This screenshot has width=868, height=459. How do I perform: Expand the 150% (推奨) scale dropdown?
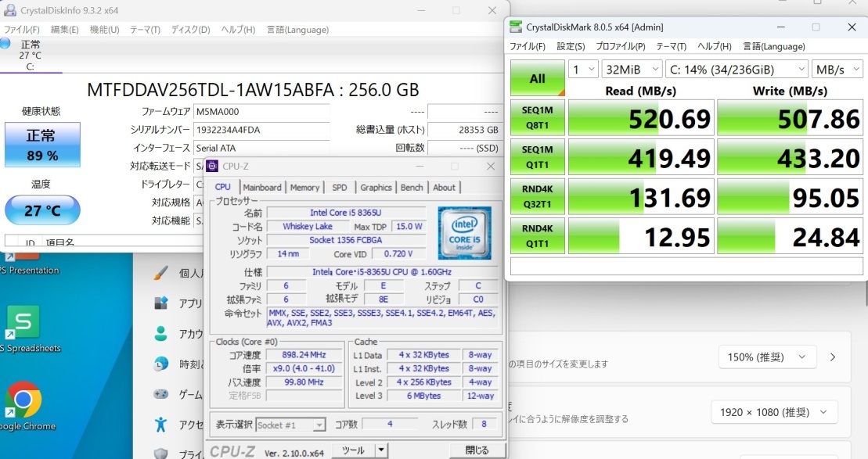pos(768,357)
